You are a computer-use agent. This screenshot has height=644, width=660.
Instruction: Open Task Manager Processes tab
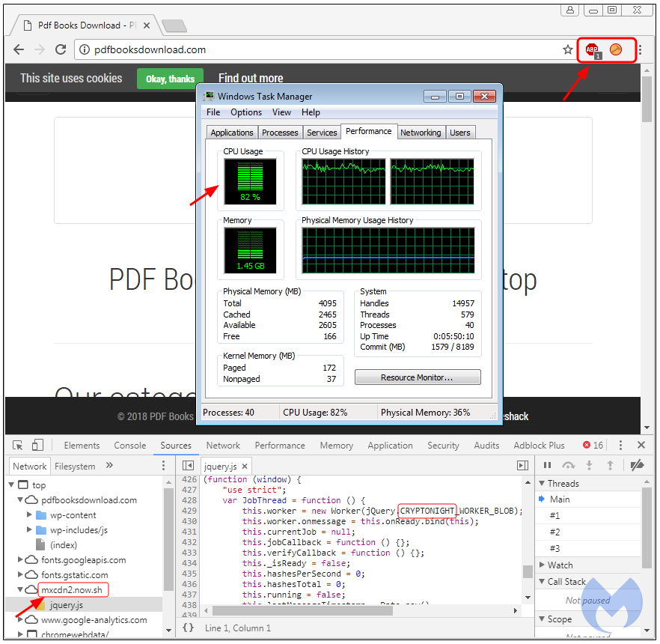pos(280,133)
